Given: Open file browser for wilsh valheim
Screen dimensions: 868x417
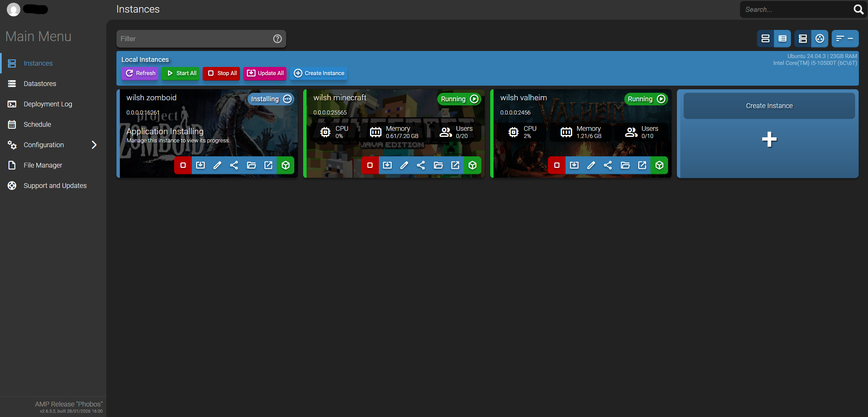Looking at the screenshot, I should coord(625,165).
